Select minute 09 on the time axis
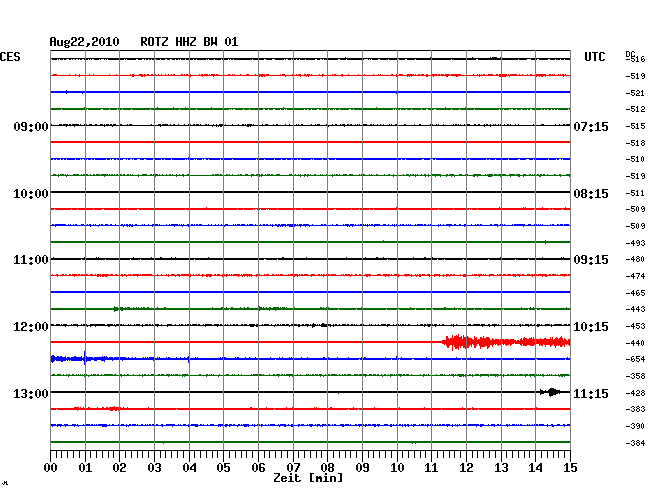Screen dimensions: 650x494 [362, 468]
